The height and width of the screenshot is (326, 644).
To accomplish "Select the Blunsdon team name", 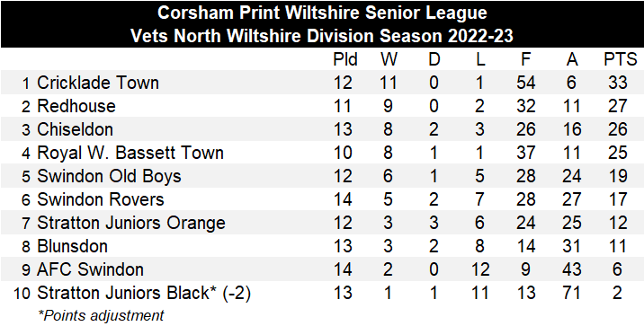I will [x=72, y=246].
